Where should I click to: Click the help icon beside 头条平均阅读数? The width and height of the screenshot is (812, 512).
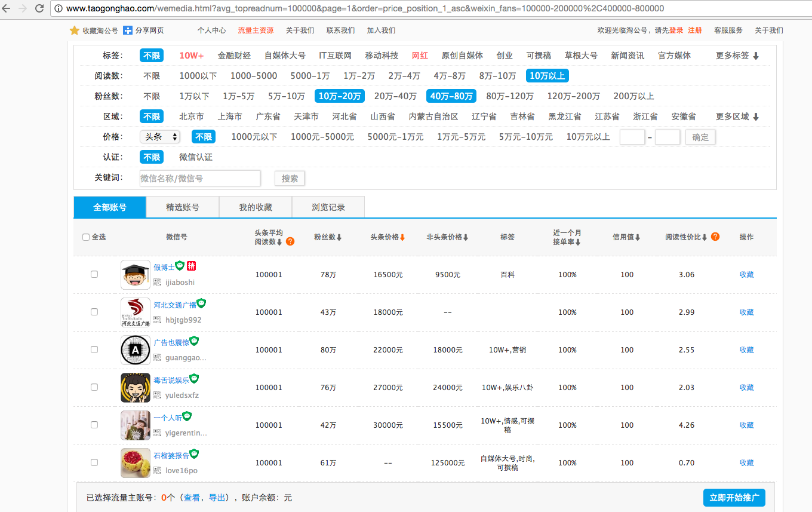pyautogui.click(x=290, y=241)
